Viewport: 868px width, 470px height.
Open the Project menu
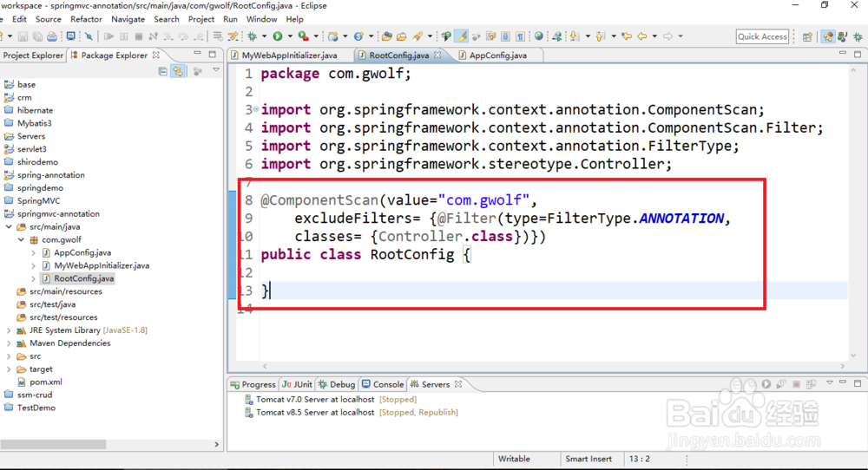201,19
